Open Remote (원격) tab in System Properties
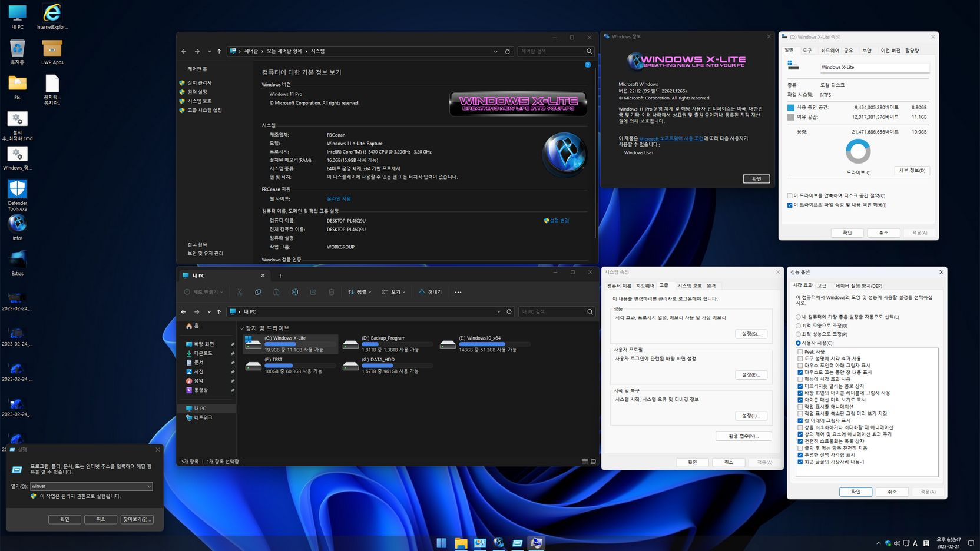 (x=711, y=286)
